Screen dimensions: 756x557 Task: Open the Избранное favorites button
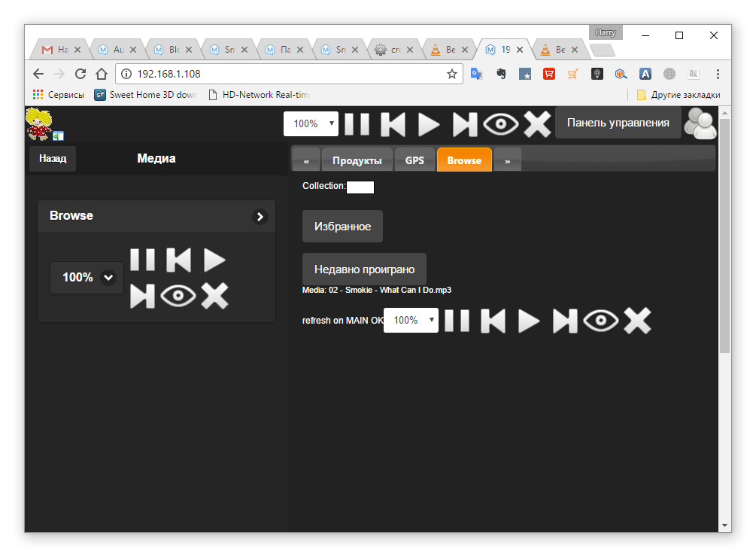(x=342, y=226)
